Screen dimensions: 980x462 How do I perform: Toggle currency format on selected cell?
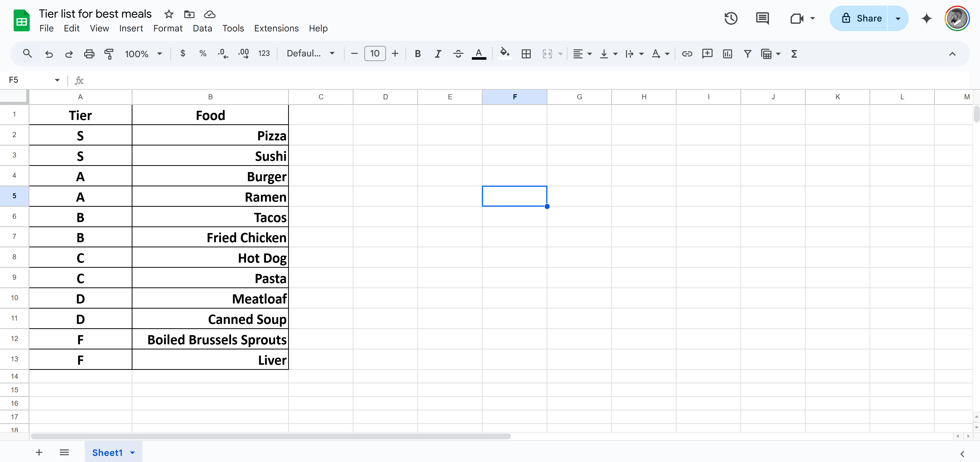[183, 54]
